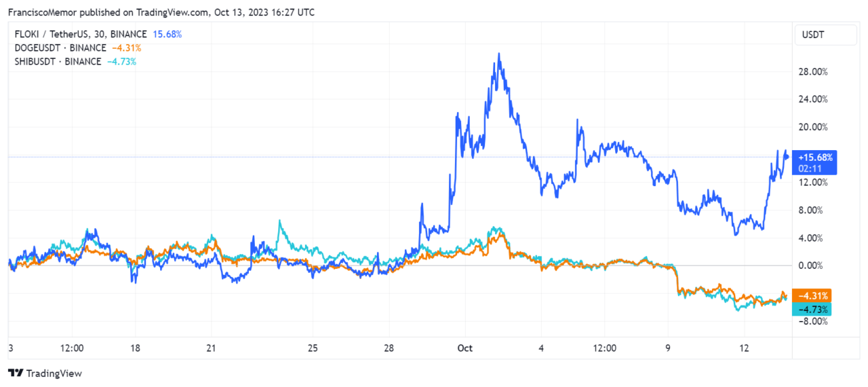Click the 28.00% level on price scale
Screen dimensions: 868x387
(x=814, y=71)
